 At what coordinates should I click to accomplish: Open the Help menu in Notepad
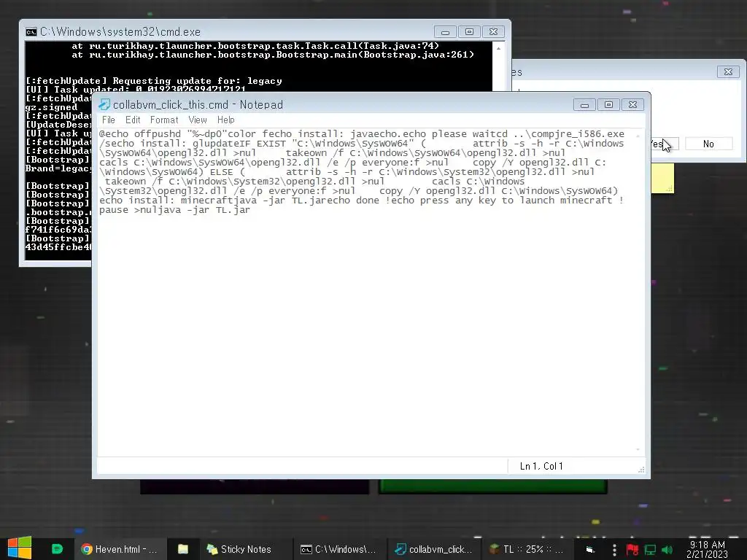[x=226, y=120]
